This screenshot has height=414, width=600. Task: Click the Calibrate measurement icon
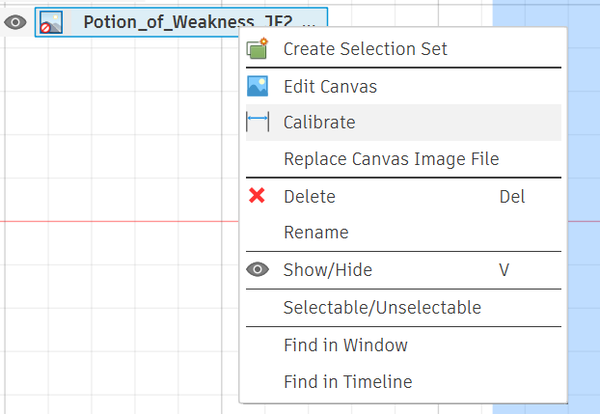click(x=258, y=122)
